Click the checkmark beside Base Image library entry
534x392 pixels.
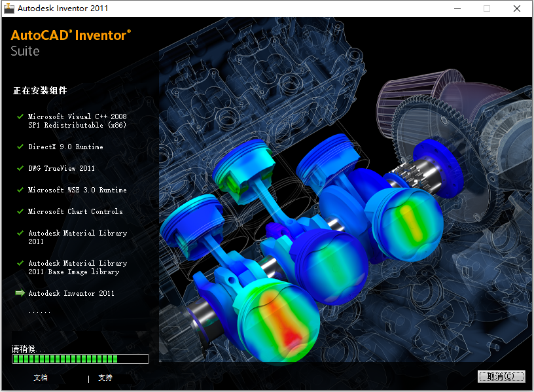(20, 263)
